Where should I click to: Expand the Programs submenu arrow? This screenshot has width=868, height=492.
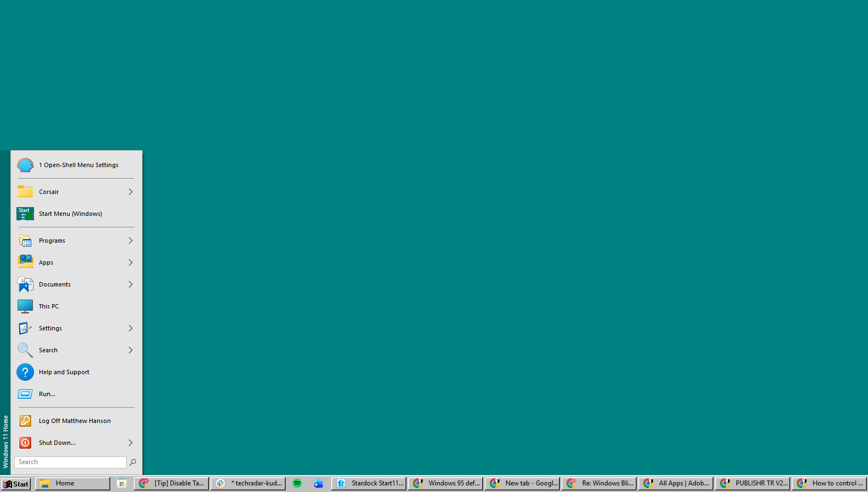tap(131, 241)
